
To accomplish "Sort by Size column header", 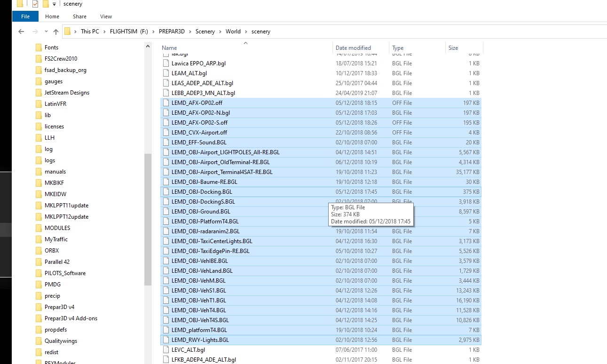I will pyautogui.click(x=453, y=48).
